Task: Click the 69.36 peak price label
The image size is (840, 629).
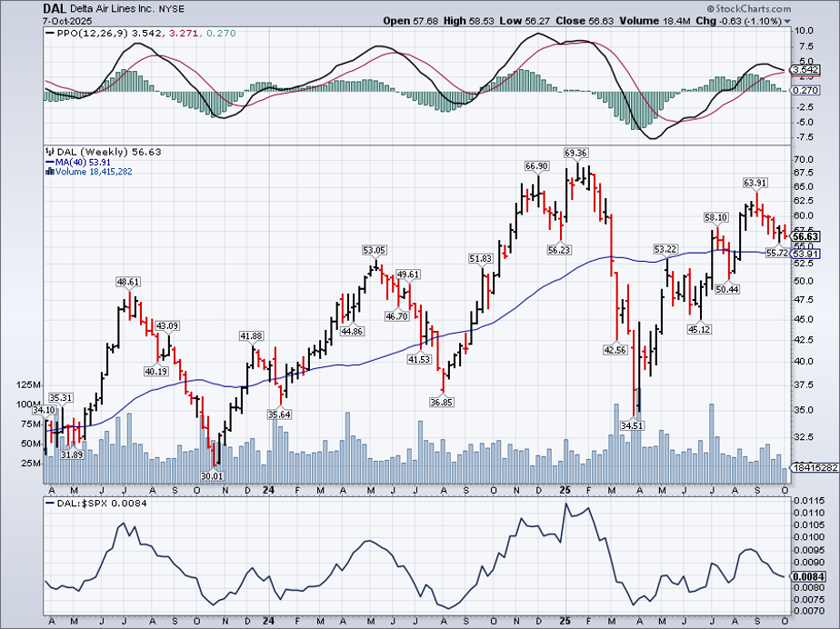Action: tap(575, 153)
